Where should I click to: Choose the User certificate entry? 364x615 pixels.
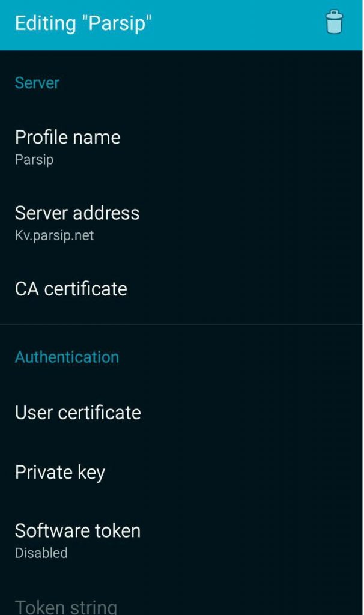pyautogui.click(x=77, y=413)
